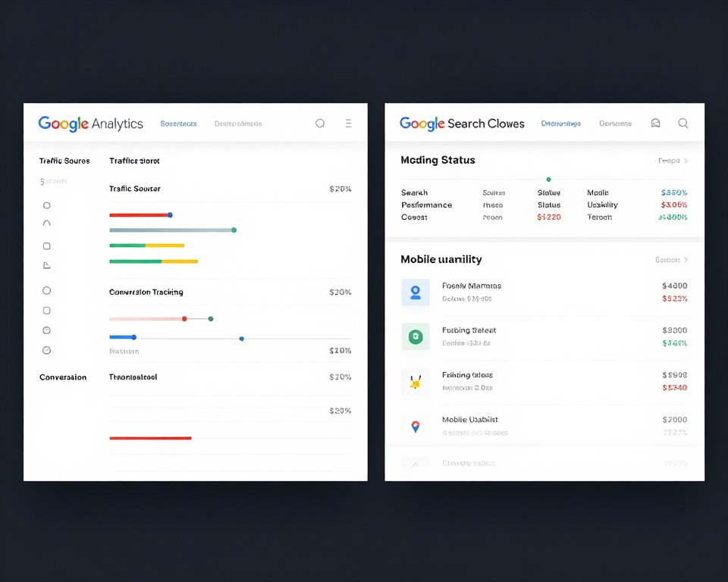Click the blue handle ending the blue Conversion bar
The image size is (728, 582).
[x=134, y=337]
